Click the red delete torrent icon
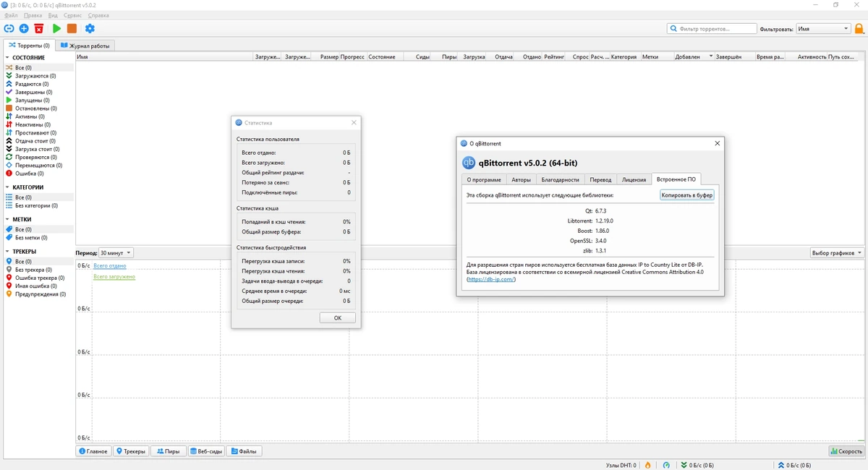This screenshot has height=470, width=868. click(x=39, y=28)
